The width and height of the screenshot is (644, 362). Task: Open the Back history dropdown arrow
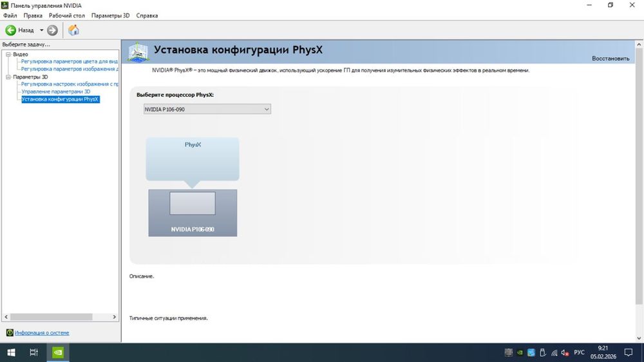(x=41, y=30)
